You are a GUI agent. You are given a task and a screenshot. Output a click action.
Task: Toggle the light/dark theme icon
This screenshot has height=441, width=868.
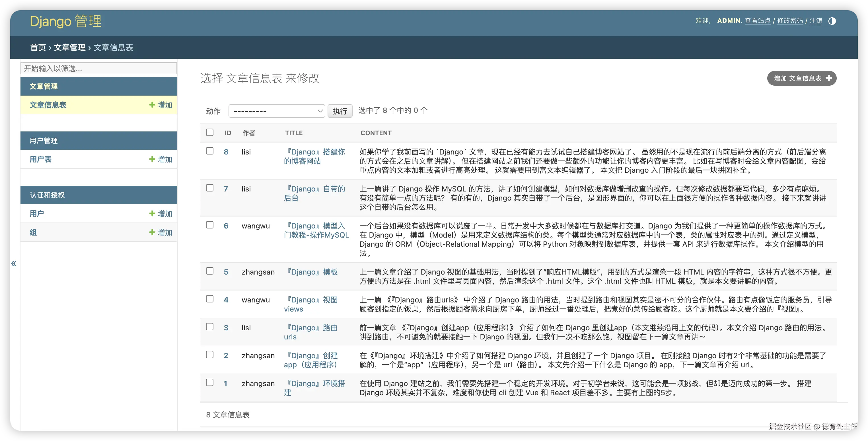pyautogui.click(x=832, y=21)
